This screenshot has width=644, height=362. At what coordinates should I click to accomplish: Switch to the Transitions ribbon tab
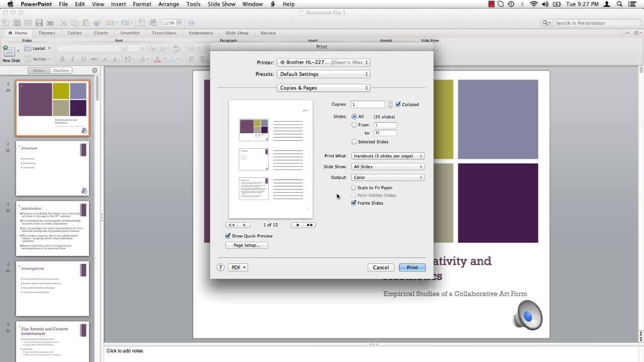pyautogui.click(x=164, y=33)
